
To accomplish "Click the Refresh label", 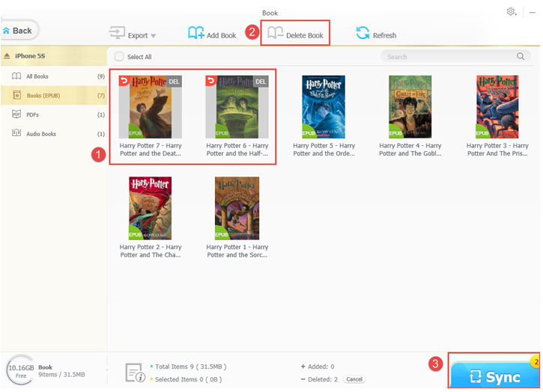I will [384, 35].
